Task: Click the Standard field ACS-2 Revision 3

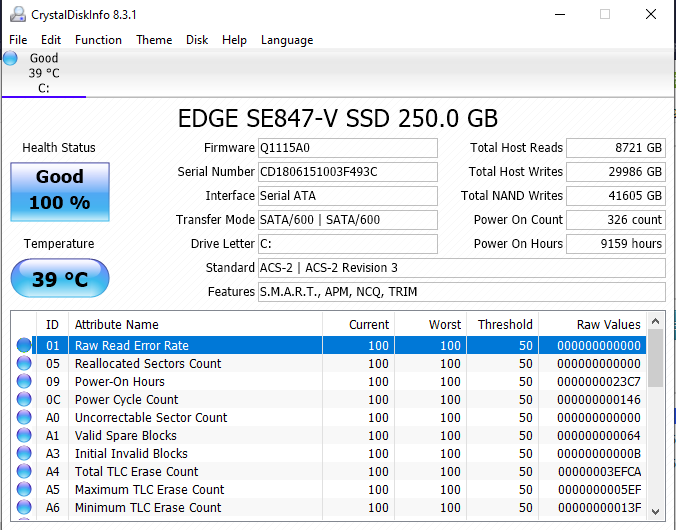Action: [x=462, y=268]
